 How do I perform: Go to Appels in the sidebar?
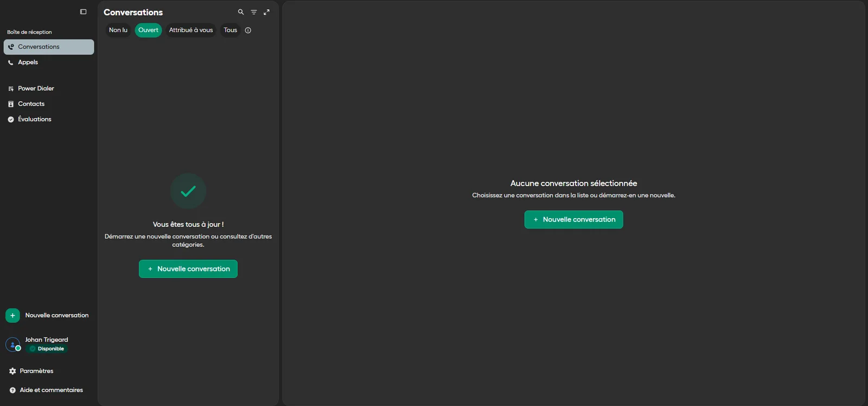49,62
